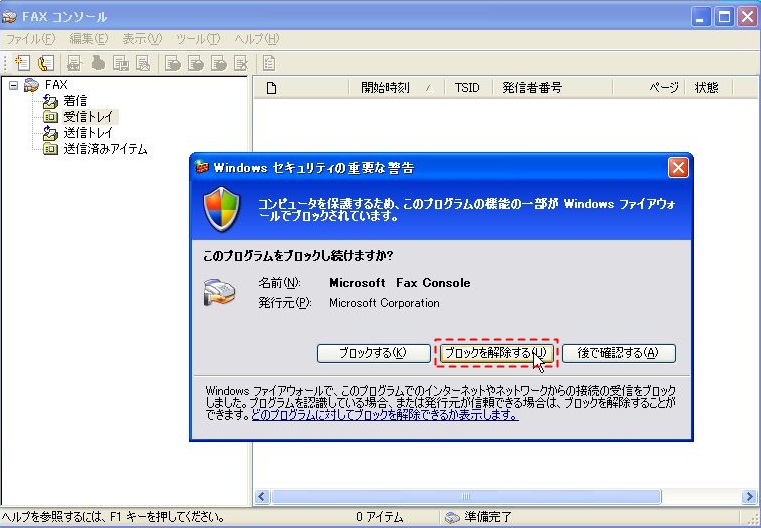Image resolution: width=761 pixels, height=528 pixels.
Task: Maximize the FAX コンソール window
Action: click(724, 17)
